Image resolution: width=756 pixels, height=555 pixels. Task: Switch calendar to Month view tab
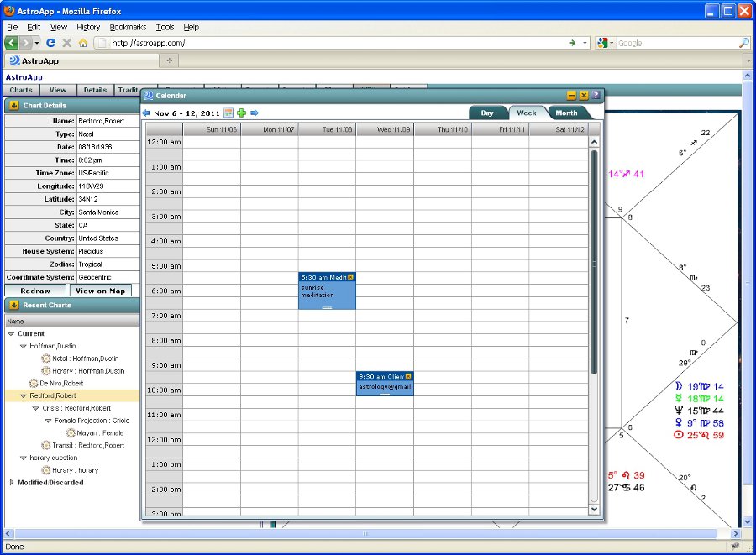pyautogui.click(x=566, y=113)
